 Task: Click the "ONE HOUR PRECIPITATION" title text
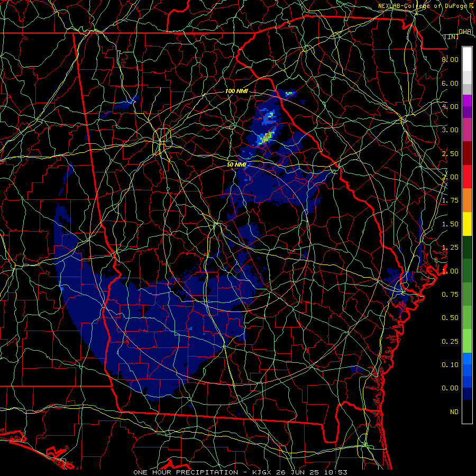coord(186,472)
